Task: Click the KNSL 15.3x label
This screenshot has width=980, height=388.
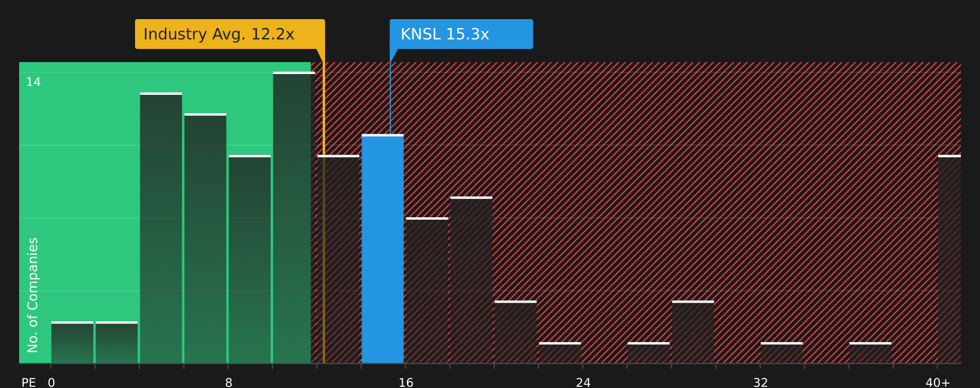Action: [461, 34]
